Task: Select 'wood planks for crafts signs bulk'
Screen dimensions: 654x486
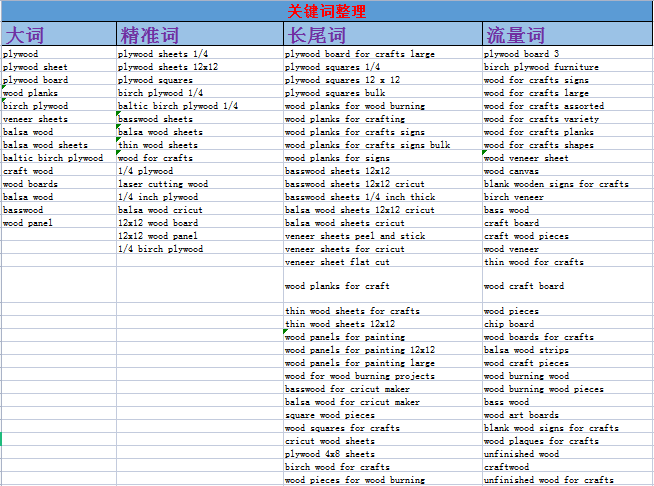Action: (x=383, y=145)
